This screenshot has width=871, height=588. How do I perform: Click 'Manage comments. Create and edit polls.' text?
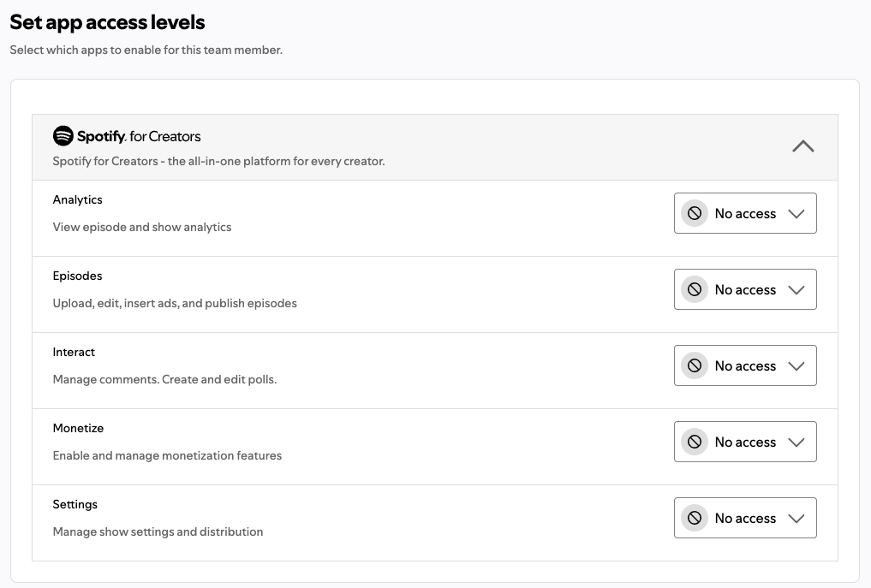pyautogui.click(x=164, y=379)
